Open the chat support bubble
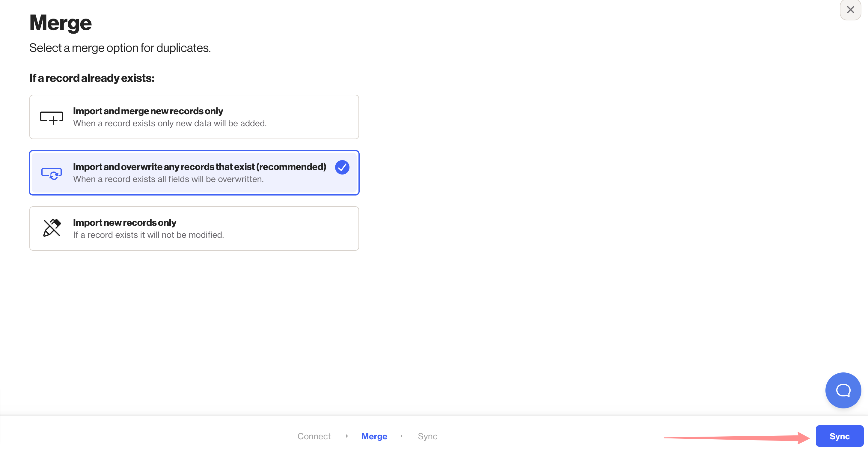 (843, 390)
